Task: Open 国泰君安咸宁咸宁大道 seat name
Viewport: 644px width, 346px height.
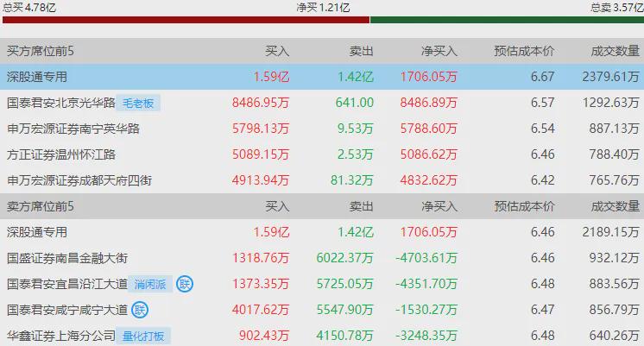Action: pyautogui.click(x=67, y=310)
